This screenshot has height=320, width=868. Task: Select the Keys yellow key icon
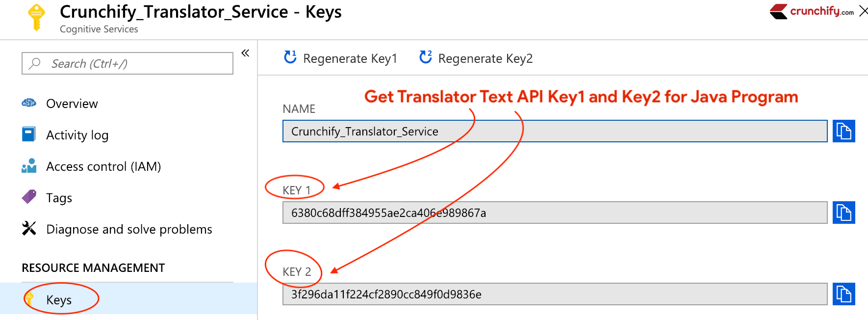[30, 299]
